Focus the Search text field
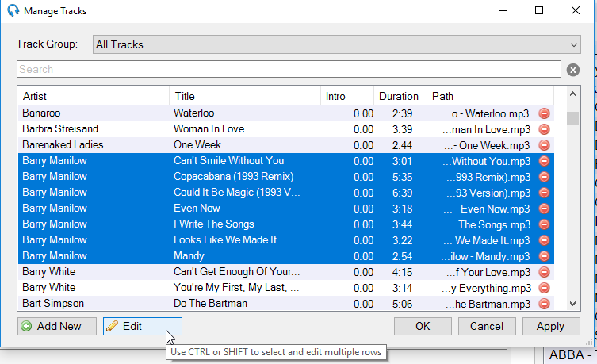Image resolution: width=597 pixels, height=364 pixels. click(x=289, y=70)
